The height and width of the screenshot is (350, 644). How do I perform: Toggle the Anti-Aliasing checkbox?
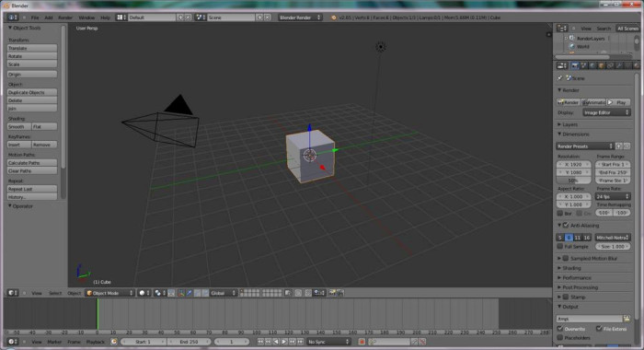(x=566, y=225)
